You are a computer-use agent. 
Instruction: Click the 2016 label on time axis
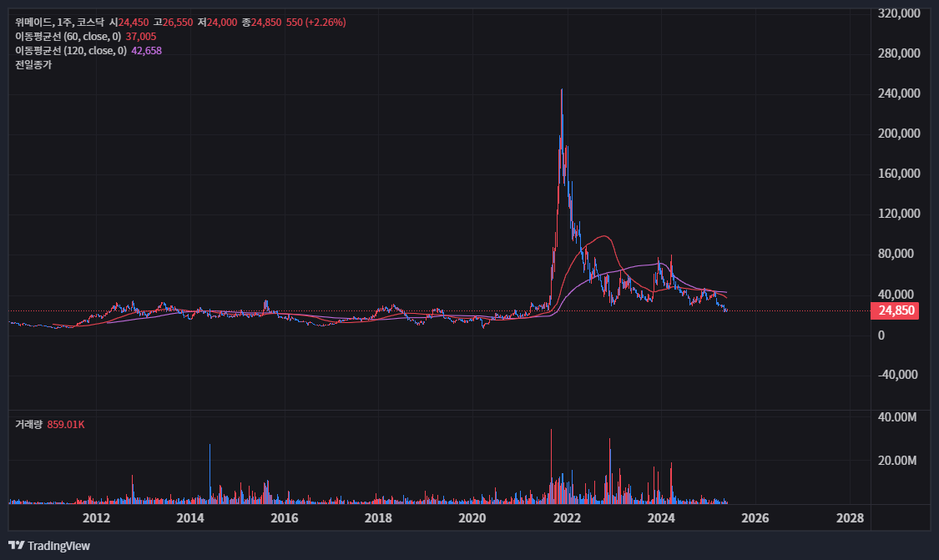pyautogui.click(x=285, y=518)
